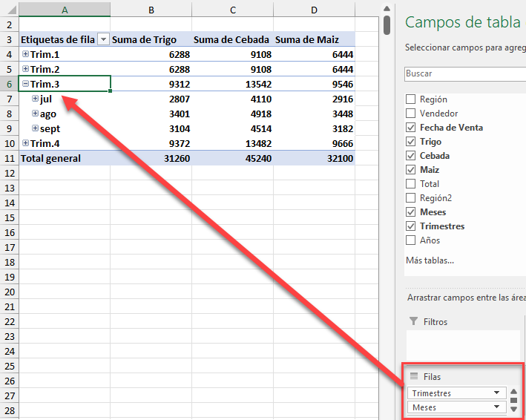Select column C header
Viewport: 526px width, 420px height.
point(233,10)
